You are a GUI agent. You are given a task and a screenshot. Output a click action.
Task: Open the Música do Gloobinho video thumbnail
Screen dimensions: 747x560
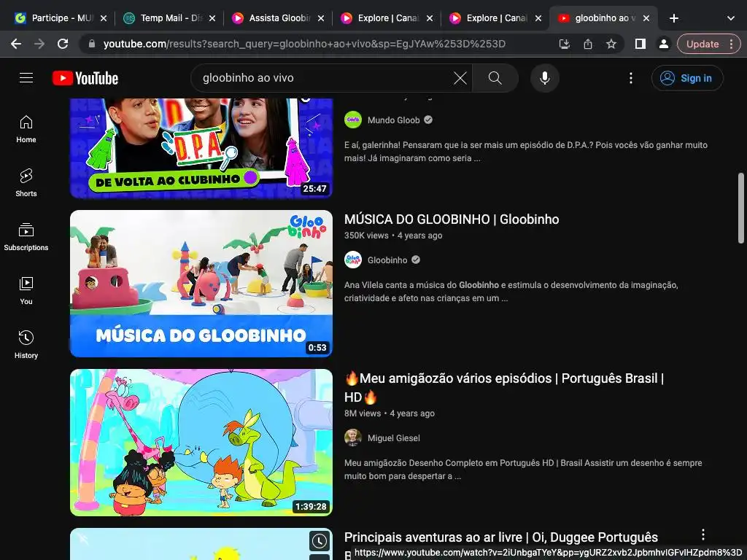[201, 284]
